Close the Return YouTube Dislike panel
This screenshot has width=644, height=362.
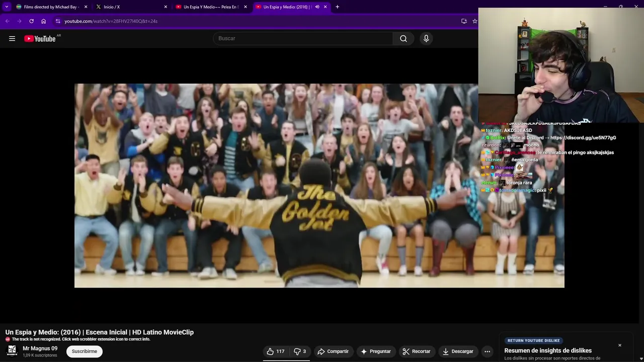click(x=620, y=345)
